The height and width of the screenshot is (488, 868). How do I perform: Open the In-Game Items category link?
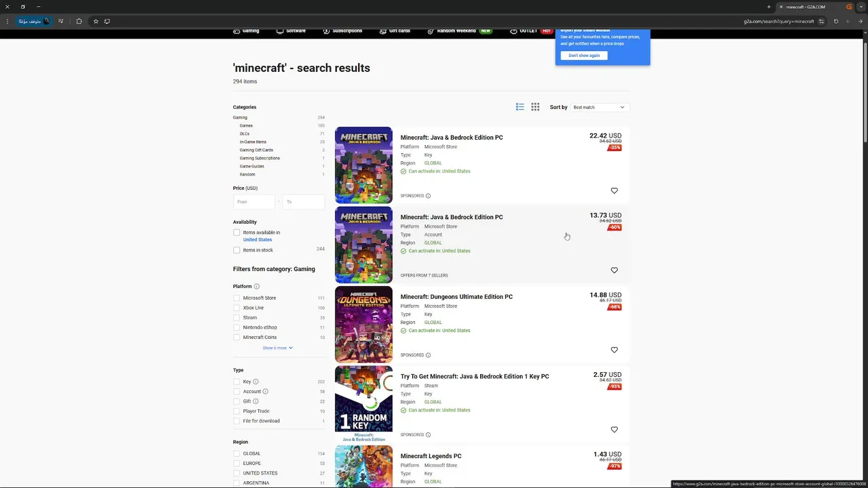253,142
